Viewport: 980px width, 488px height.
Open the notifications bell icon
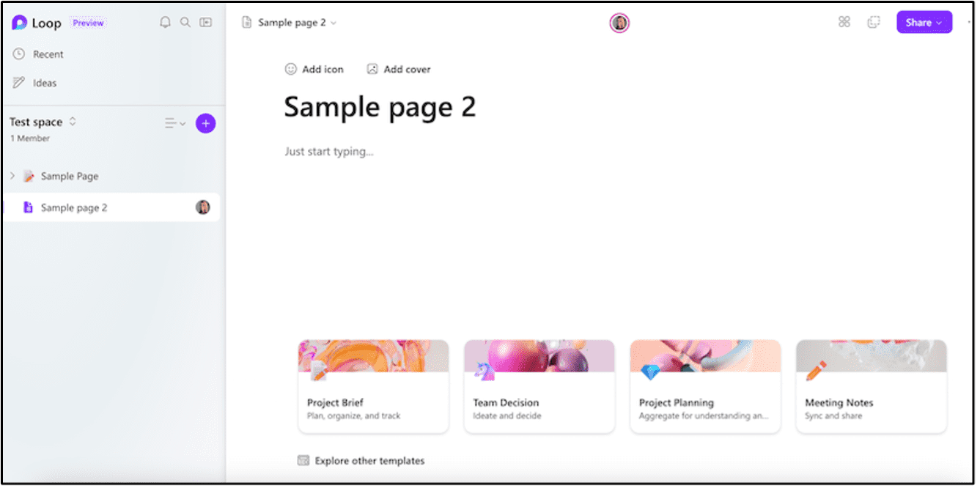click(x=165, y=23)
